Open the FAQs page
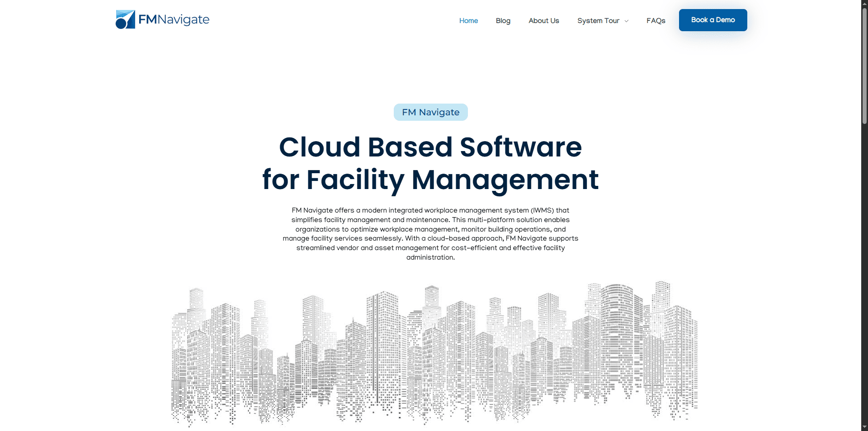Viewport: 868px width, 431px height. pos(656,21)
